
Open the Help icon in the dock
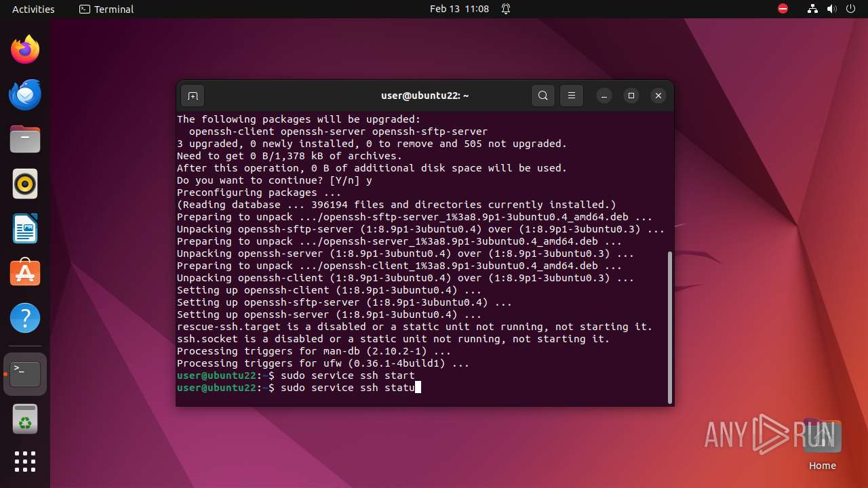[25, 318]
